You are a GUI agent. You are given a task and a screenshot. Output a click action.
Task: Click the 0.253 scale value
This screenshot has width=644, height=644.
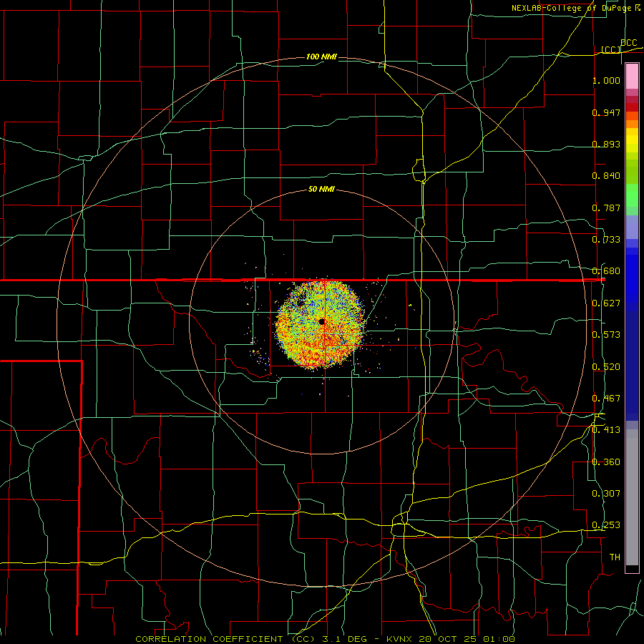tap(606, 525)
